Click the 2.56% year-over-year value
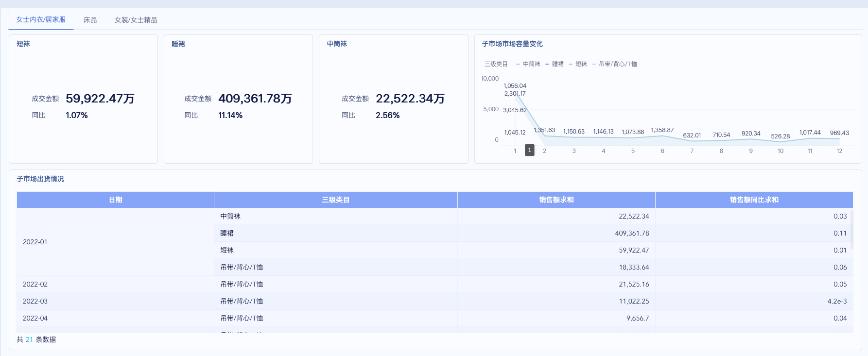 pyautogui.click(x=388, y=115)
